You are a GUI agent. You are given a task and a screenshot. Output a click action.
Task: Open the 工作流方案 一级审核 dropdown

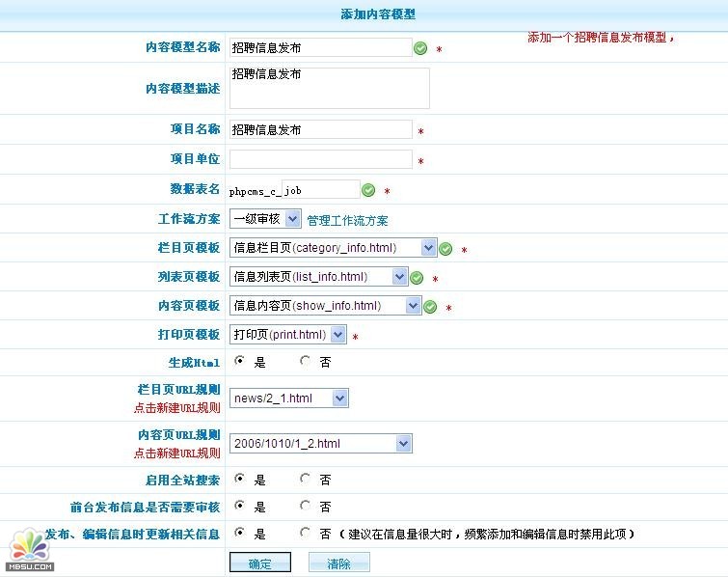click(x=265, y=219)
